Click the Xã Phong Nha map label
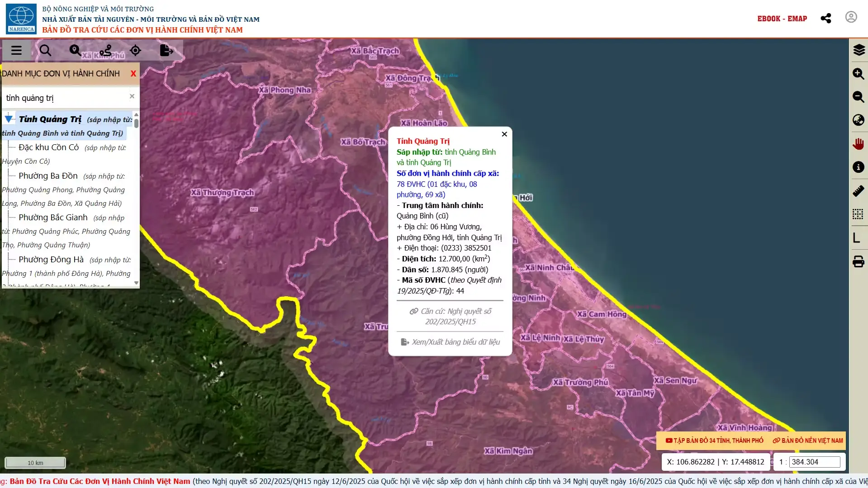Viewport: 868px width, 488px height. tap(285, 90)
